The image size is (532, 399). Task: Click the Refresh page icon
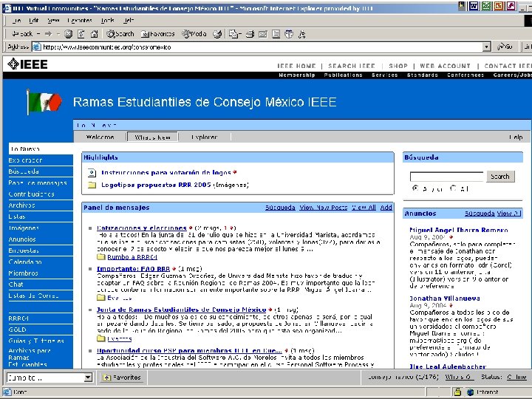coord(81,34)
